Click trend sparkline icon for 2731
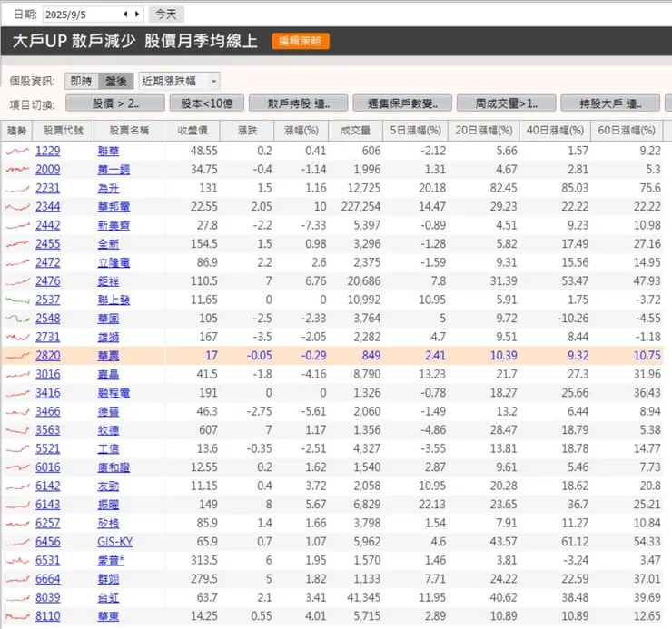Screen dimensions: 672x629 click(17, 338)
